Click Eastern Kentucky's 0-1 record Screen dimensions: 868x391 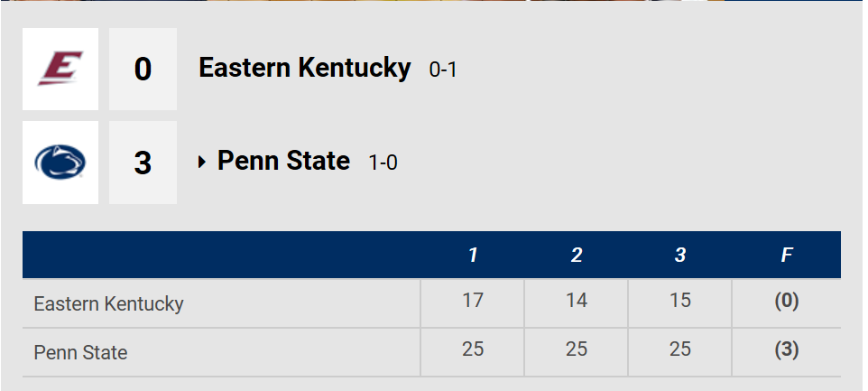click(443, 70)
